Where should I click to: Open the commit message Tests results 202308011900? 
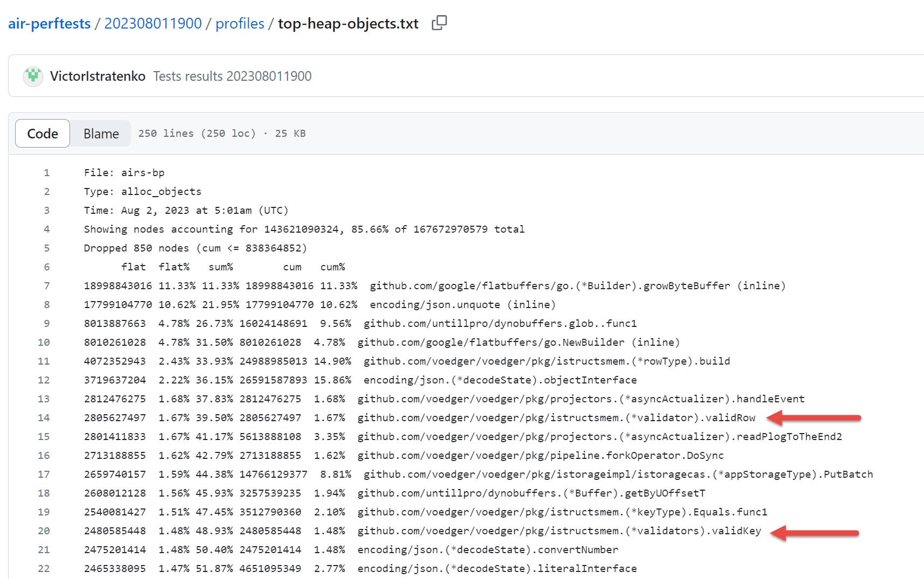coord(232,76)
